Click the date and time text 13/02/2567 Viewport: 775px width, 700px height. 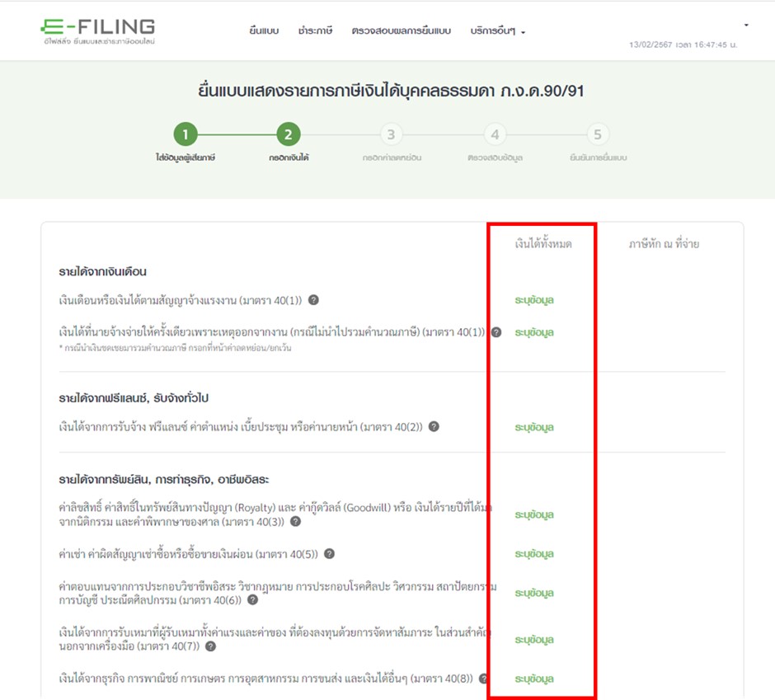click(x=683, y=45)
